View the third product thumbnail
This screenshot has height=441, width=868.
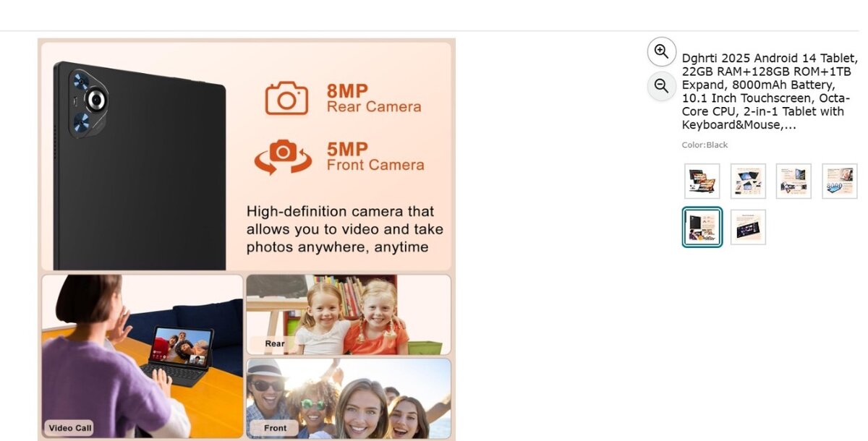(793, 181)
